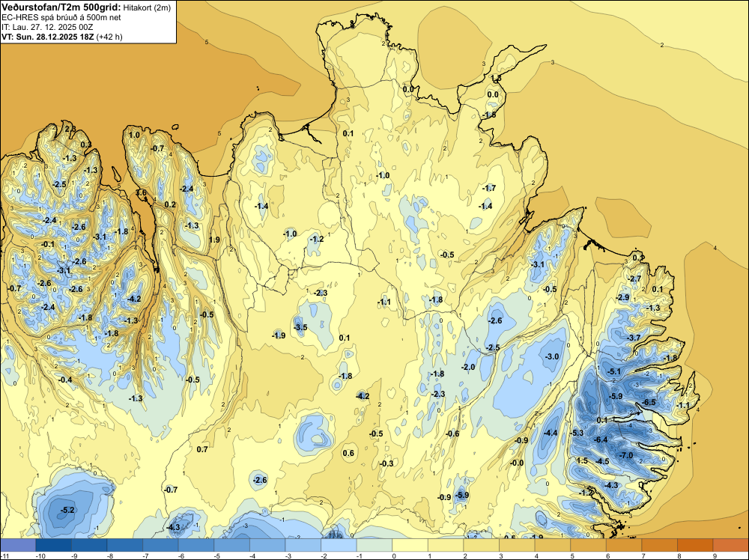
Task: Click the temperature value -2.9
Action: 623,297
